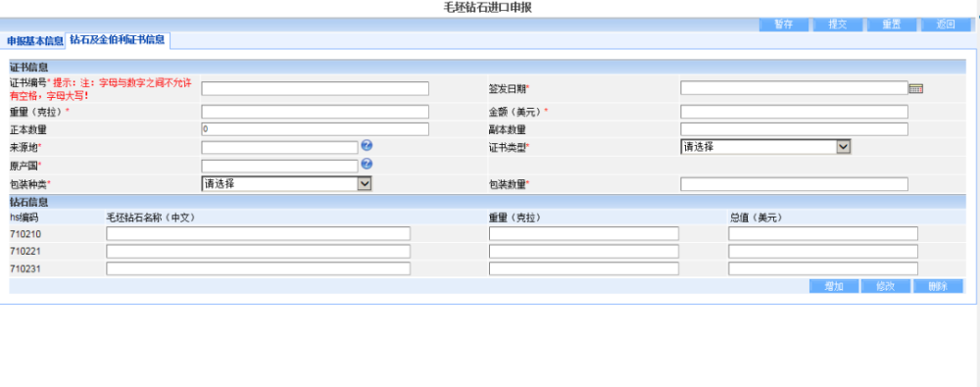The width and height of the screenshot is (980, 387).
Task: Click the 证书信息 section header
Action: [x=28, y=67]
